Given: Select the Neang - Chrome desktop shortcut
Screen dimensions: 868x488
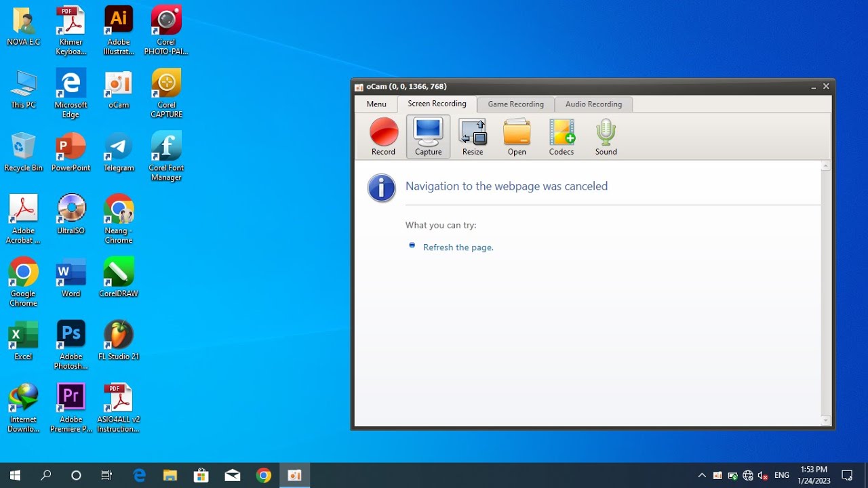Looking at the screenshot, I should tap(119, 220).
